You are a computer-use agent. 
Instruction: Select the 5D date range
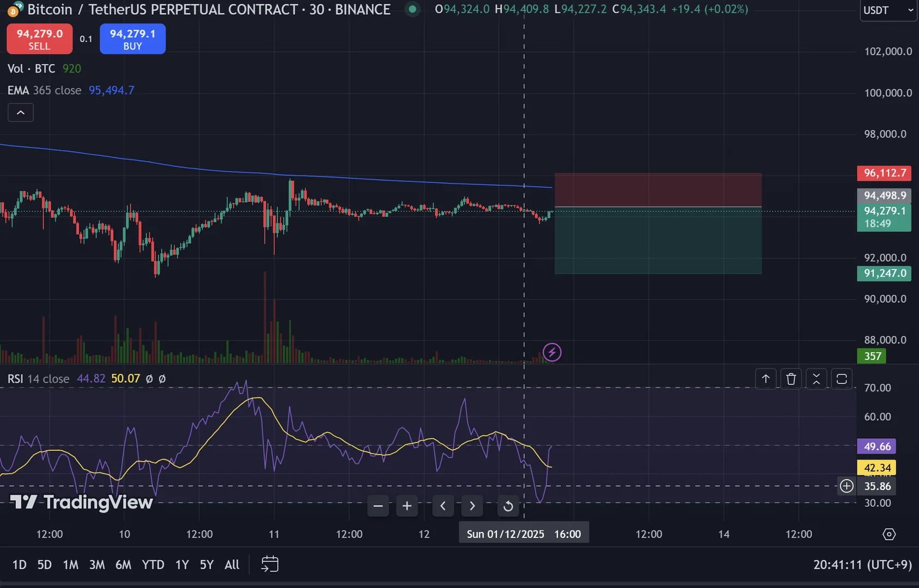pyautogui.click(x=45, y=565)
